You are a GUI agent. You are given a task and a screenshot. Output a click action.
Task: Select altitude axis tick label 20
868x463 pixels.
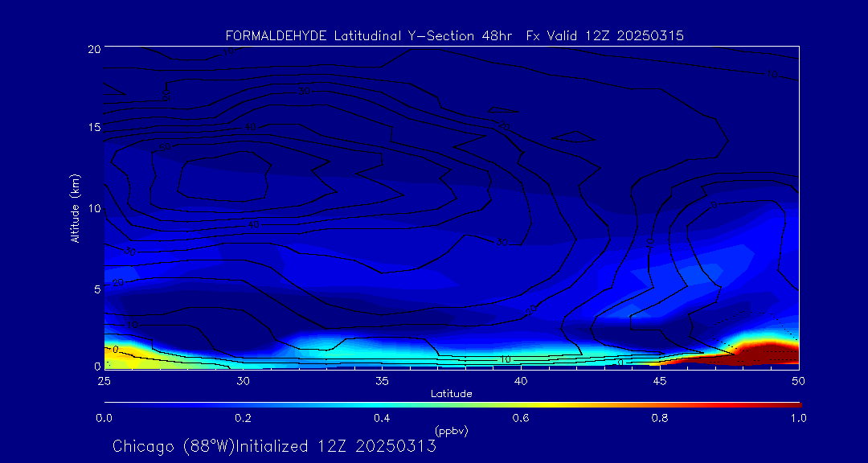coord(93,48)
